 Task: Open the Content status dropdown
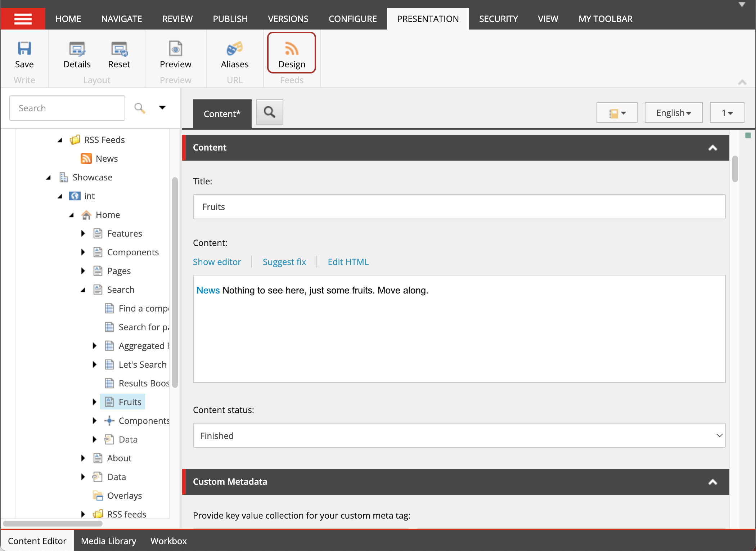[459, 435]
